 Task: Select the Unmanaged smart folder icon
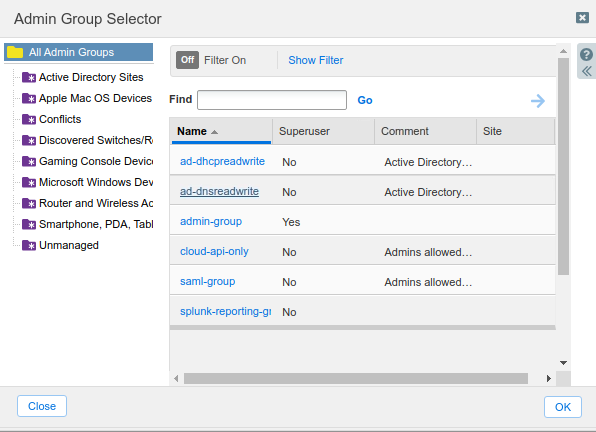pyautogui.click(x=29, y=245)
